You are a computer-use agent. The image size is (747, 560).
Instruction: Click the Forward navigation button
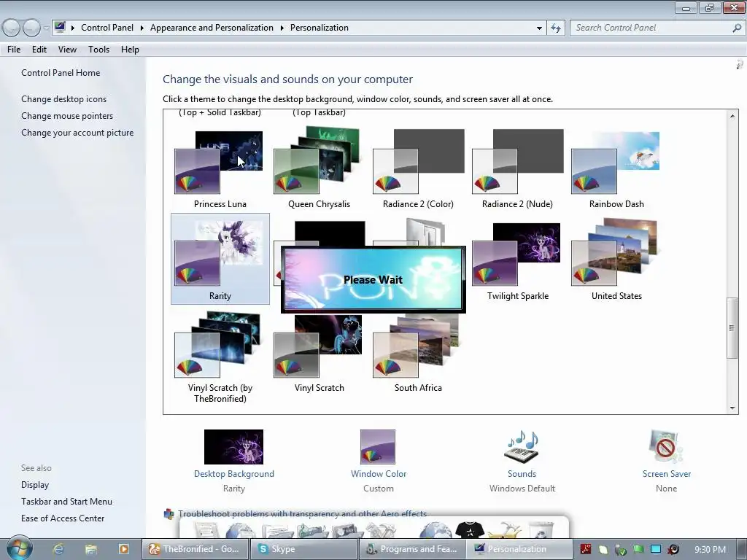coord(31,28)
